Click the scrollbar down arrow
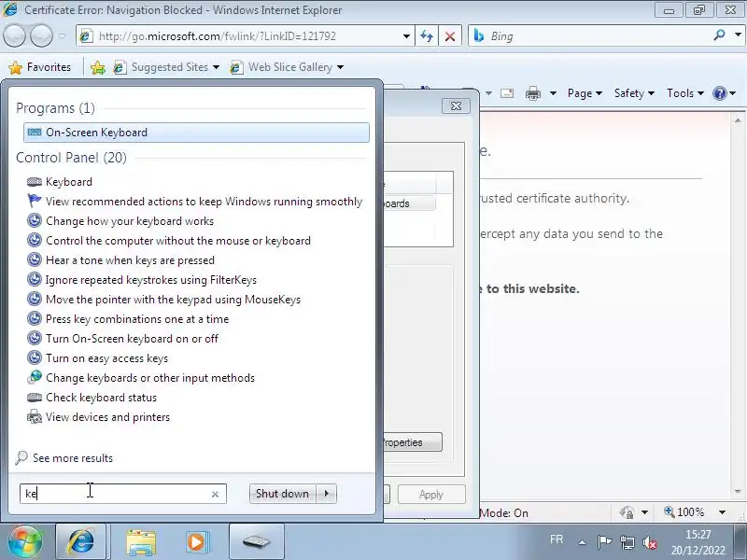The height and width of the screenshot is (560, 747). click(x=738, y=491)
